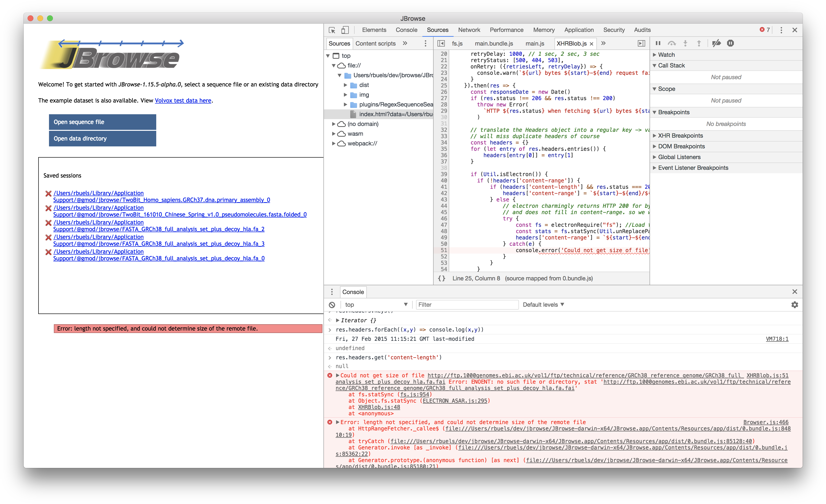Close the XHRBlob.js file tab
This screenshot has height=504, width=826.
point(591,44)
